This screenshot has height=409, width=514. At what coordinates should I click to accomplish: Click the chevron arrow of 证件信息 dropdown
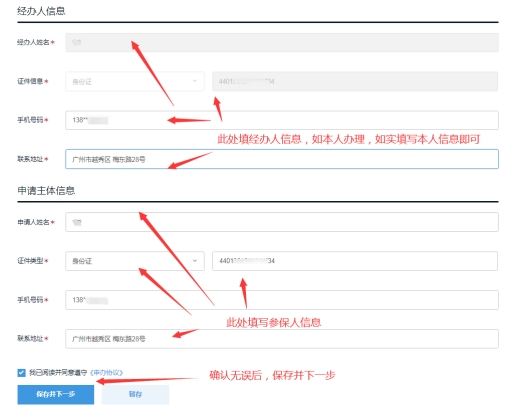[195, 81]
